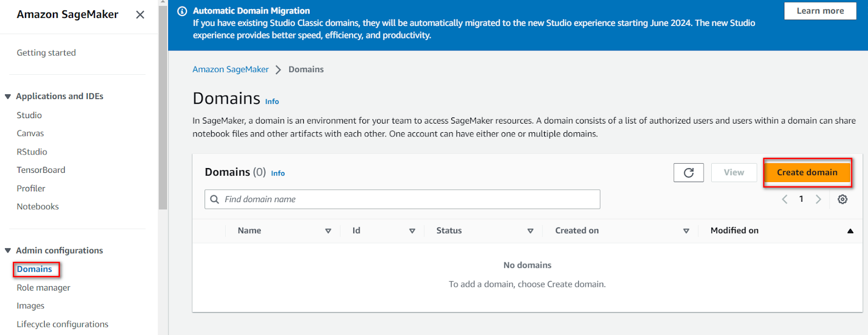Open Notebooks from the sidebar
The image size is (868, 335).
[37, 207]
